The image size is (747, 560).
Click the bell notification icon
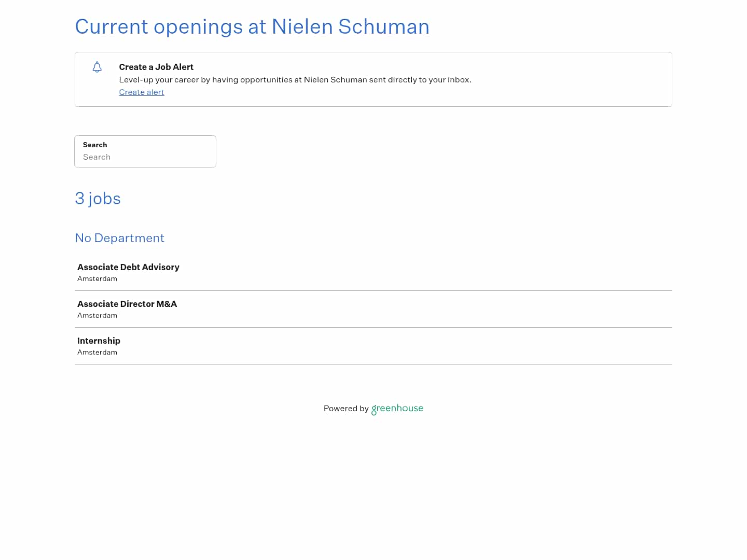pos(97,67)
